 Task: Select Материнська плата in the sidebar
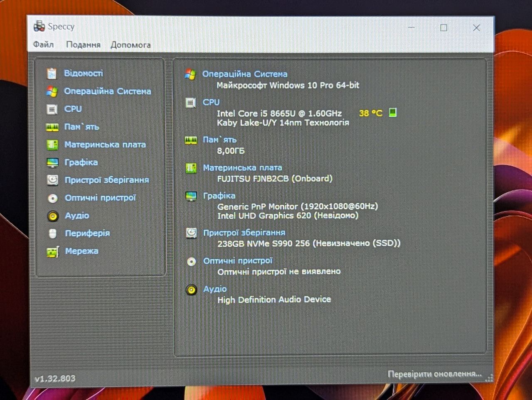[x=105, y=145]
